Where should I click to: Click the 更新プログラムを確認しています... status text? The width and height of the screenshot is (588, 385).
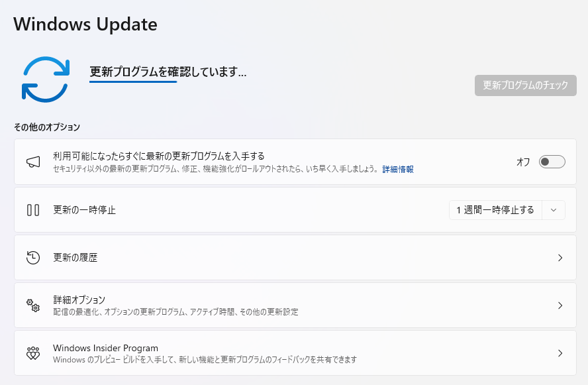(x=168, y=72)
